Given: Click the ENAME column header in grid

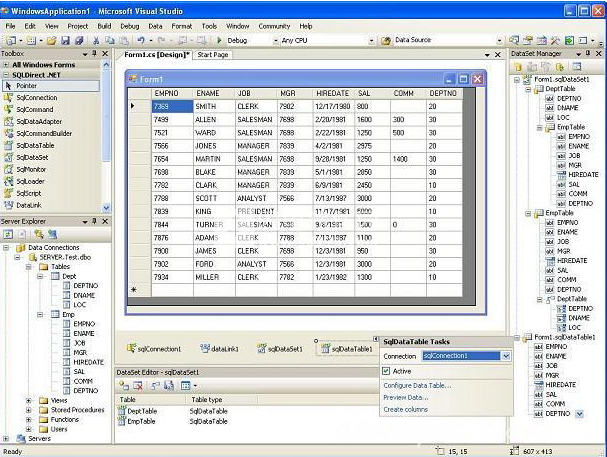Looking at the screenshot, I should [x=214, y=93].
